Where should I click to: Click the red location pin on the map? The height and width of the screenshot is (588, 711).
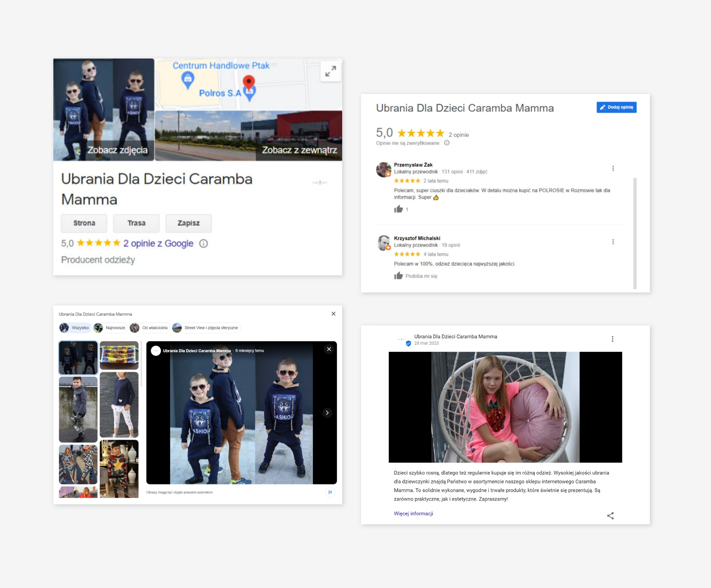pyautogui.click(x=248, y=82)
